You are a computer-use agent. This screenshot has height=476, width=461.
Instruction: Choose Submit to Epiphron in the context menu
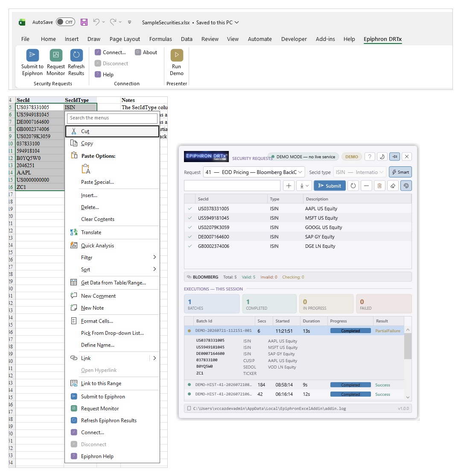click(x=112, y=397)
